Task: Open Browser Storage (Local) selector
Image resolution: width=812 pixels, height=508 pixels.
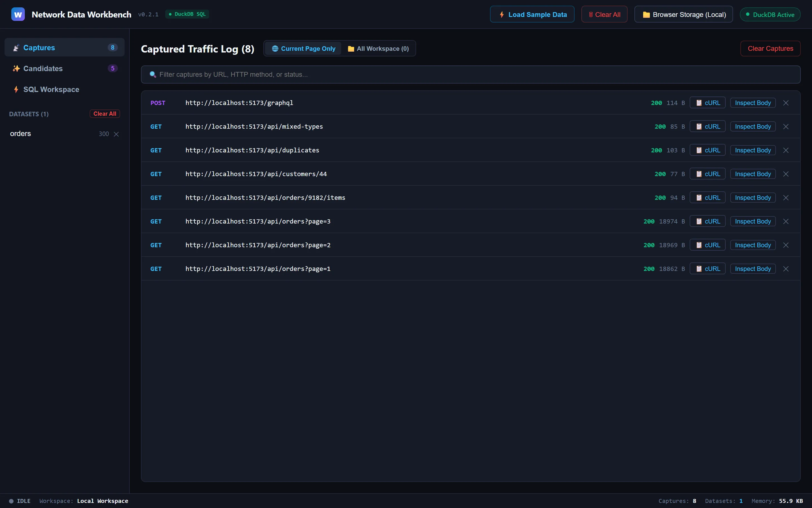Action: [x=683, y=14]
